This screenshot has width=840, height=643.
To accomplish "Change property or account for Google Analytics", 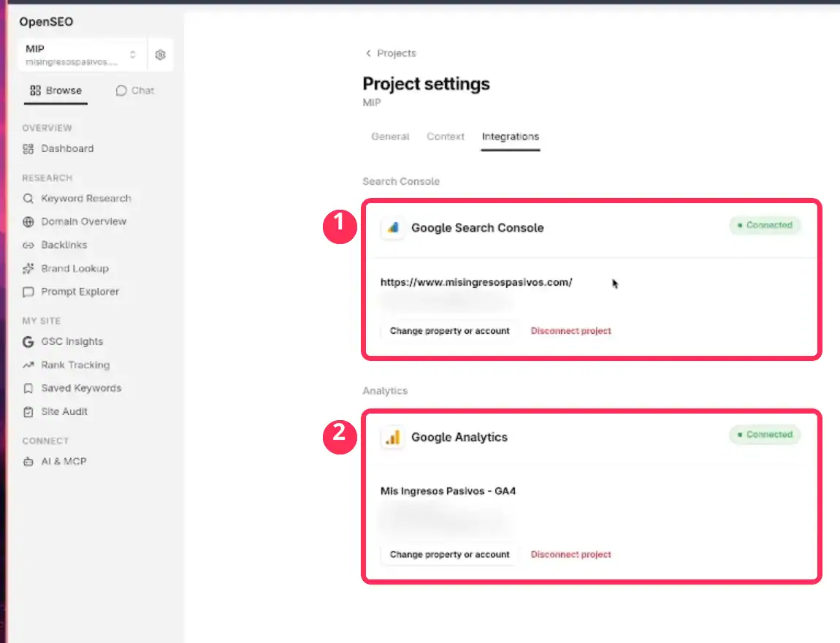I will tap(449, 555).
